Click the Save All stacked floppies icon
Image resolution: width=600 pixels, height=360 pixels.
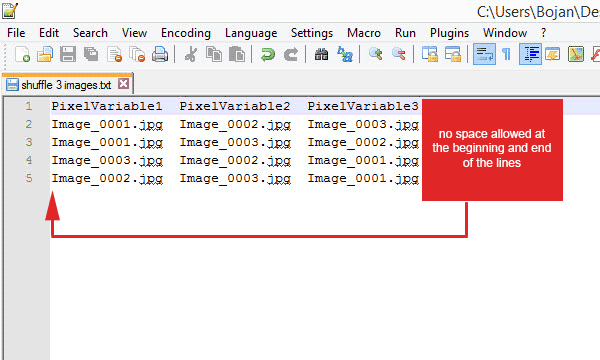coord(91,54)
